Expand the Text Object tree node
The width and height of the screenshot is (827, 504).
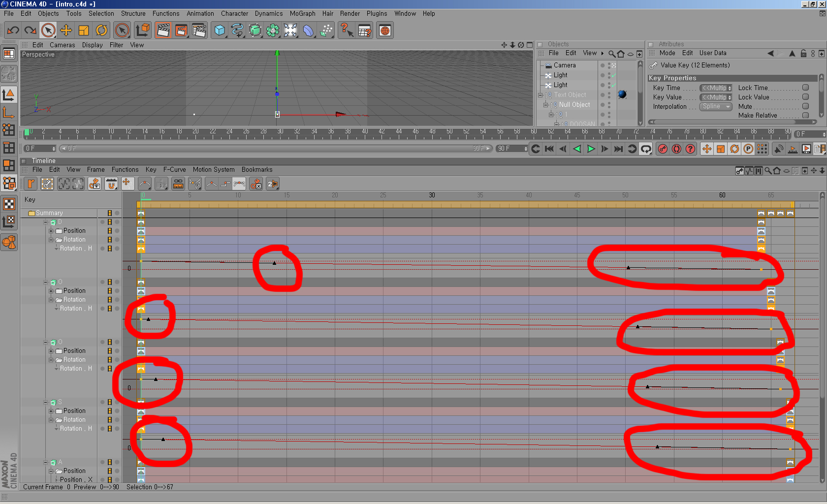[541, 95]
